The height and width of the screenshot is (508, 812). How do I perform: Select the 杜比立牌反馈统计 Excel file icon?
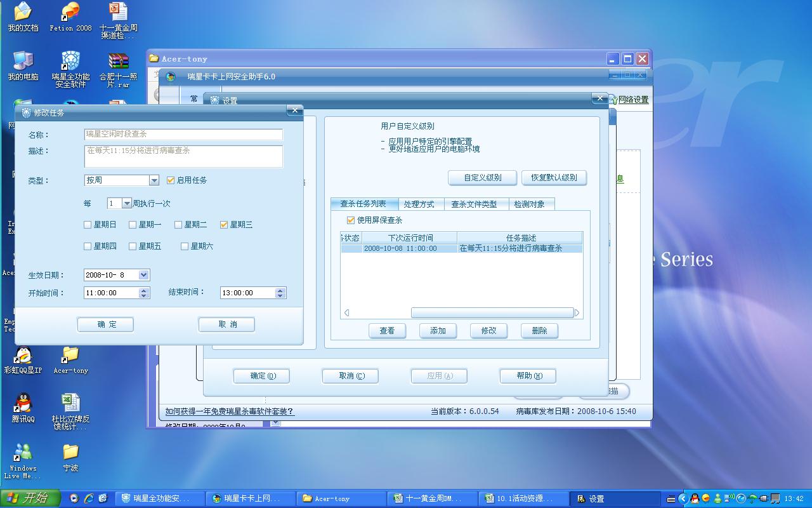[x=70, y=412]
